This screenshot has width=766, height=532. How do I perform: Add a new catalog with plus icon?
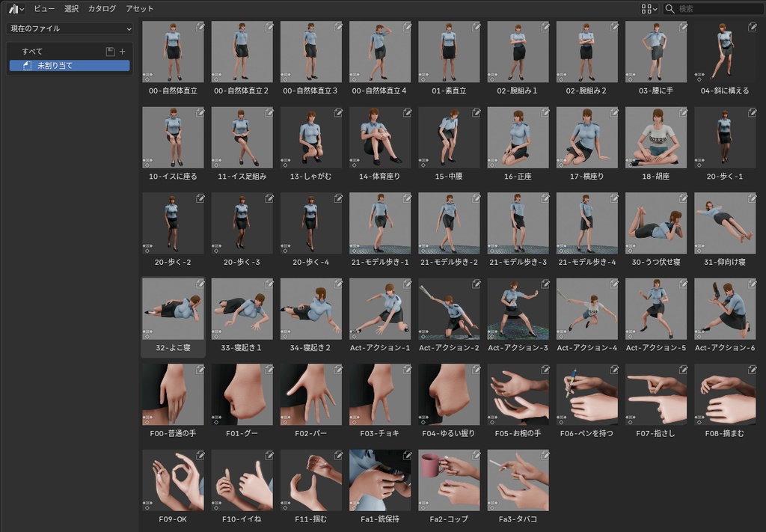pyautogui.click(x=122, y=52)
